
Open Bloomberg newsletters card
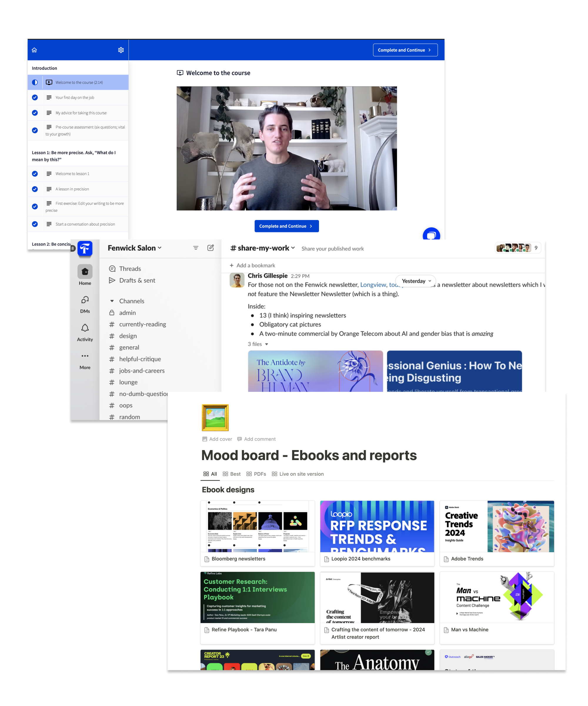(x=258, y=534)
